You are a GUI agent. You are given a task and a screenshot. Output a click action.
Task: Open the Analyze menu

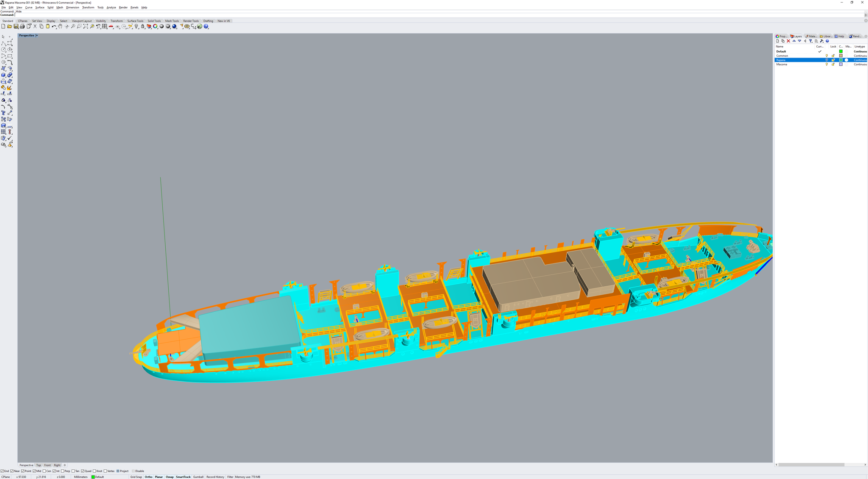(111, 7)
